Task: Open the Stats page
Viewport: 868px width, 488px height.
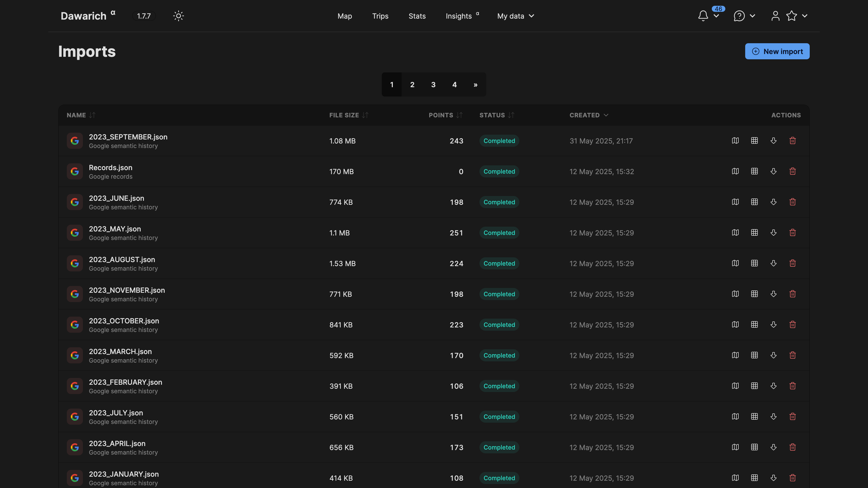Action: coord(417,16)
